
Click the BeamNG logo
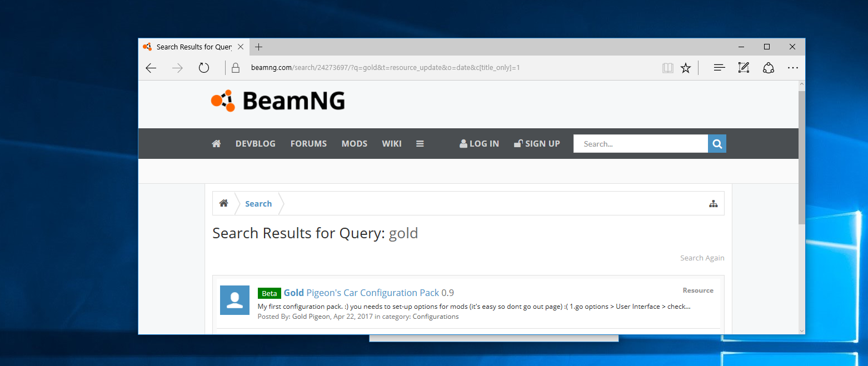[x=278, y=101]
